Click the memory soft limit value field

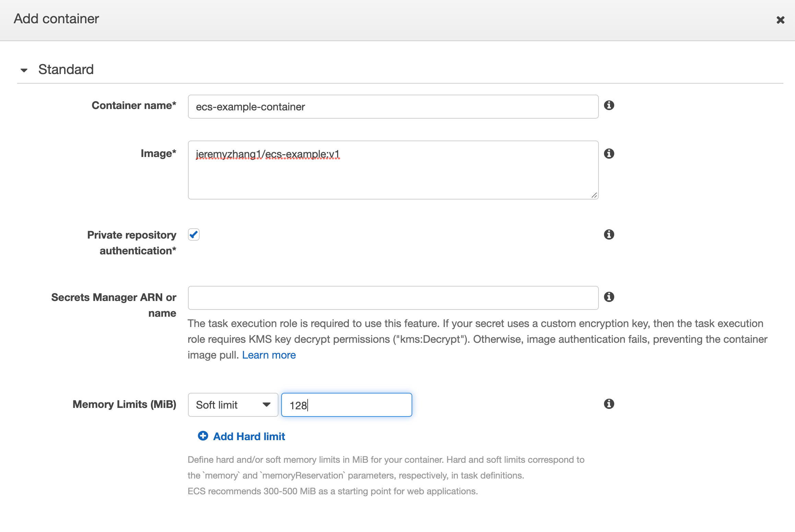(x=346, y=405)
